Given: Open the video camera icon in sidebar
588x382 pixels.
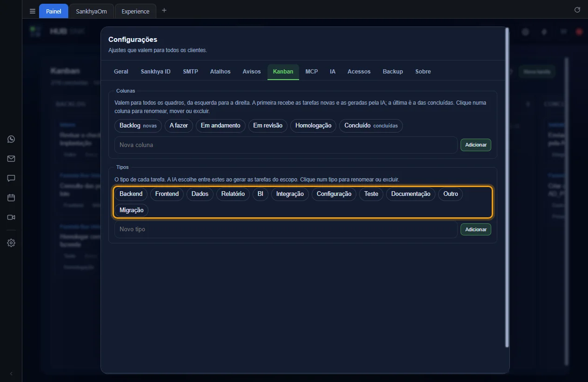Looking at the screenshot, I should (11, 217).
